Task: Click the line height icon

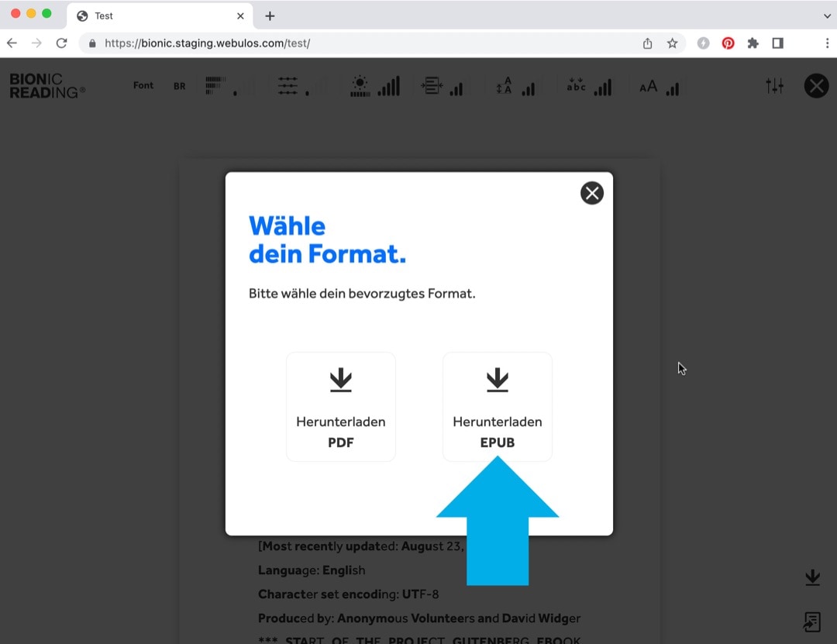Action: click(505, 86)
